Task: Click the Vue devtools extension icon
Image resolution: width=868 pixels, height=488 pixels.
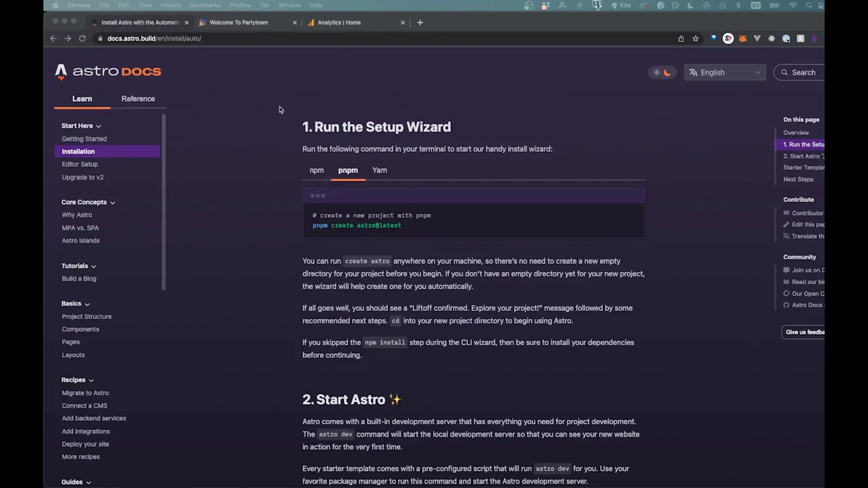Action: coord(757,39)
